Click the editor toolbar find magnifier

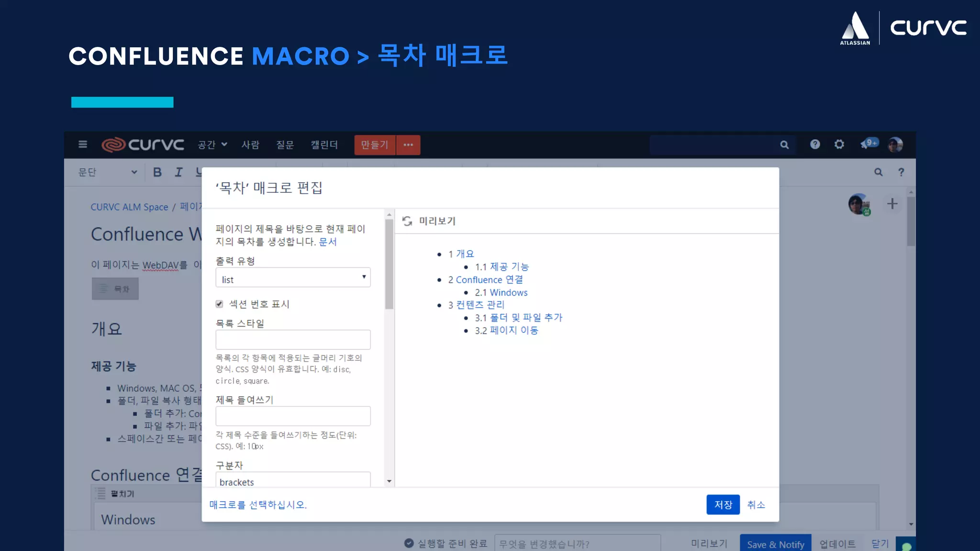pos(879,172)
